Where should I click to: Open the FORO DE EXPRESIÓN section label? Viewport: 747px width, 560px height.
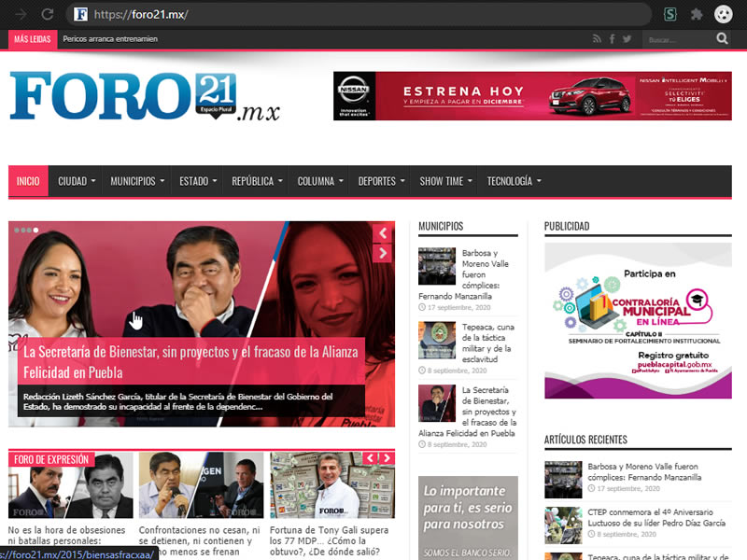(51, 459)
